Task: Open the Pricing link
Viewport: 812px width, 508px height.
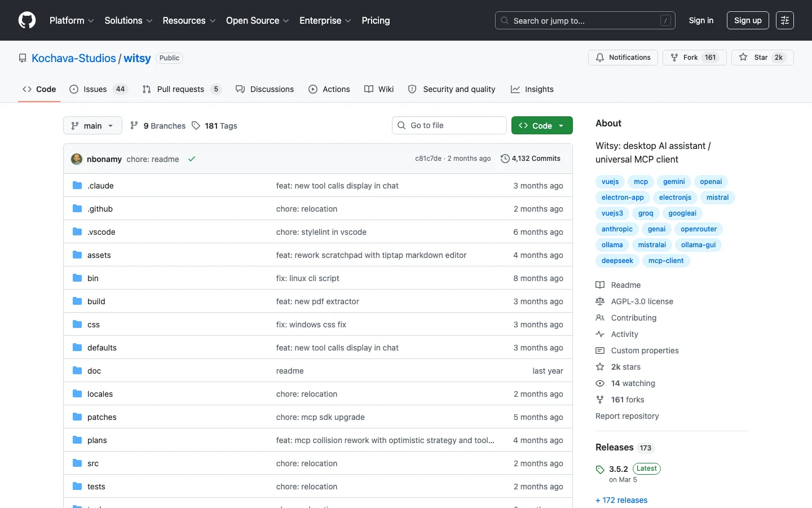Action: click(x=376, y=20)
